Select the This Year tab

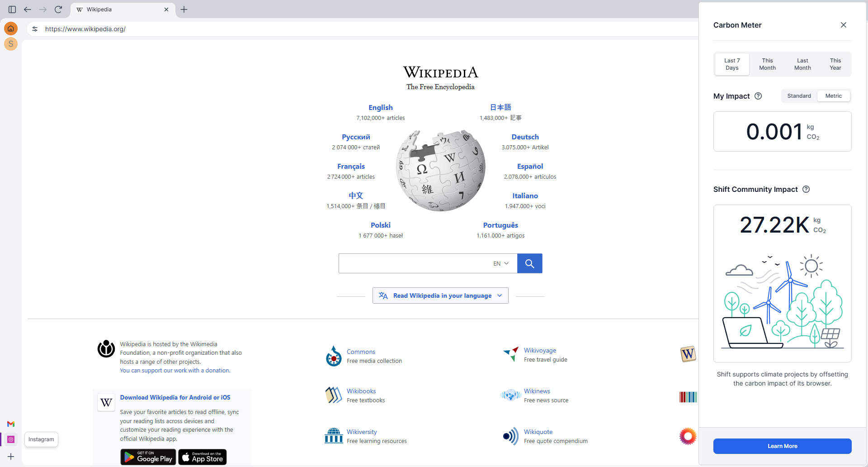tap(835, 64)
